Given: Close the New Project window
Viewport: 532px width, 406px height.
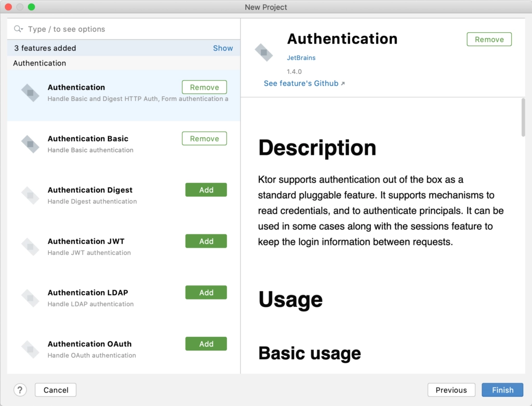Looking at the screenshot, I should (x=8, y=7).
